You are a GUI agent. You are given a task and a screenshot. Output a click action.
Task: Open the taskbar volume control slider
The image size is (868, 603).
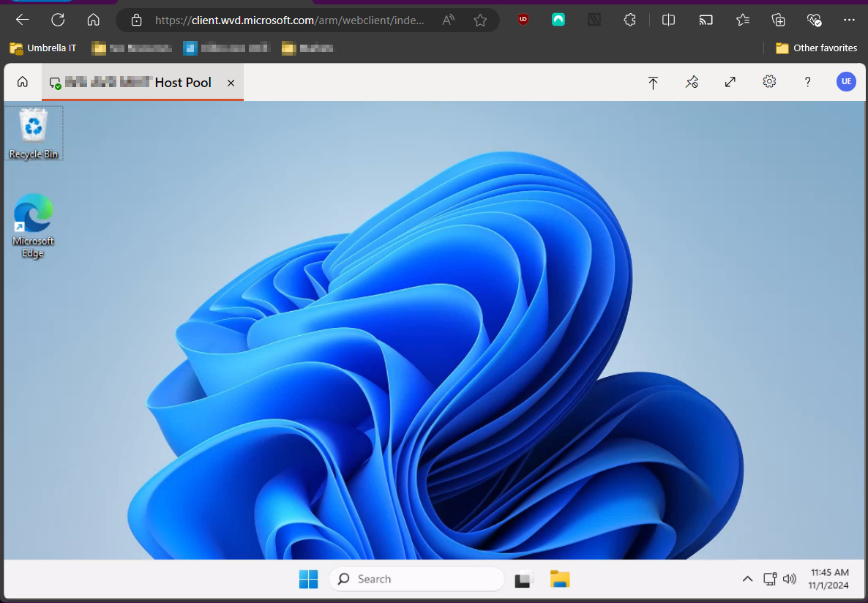790,578
